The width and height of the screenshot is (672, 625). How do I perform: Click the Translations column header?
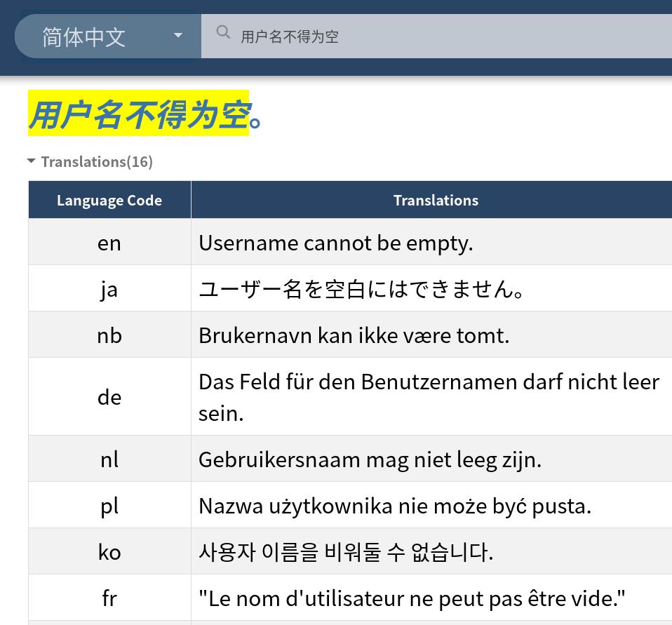[x=435, y=200]
